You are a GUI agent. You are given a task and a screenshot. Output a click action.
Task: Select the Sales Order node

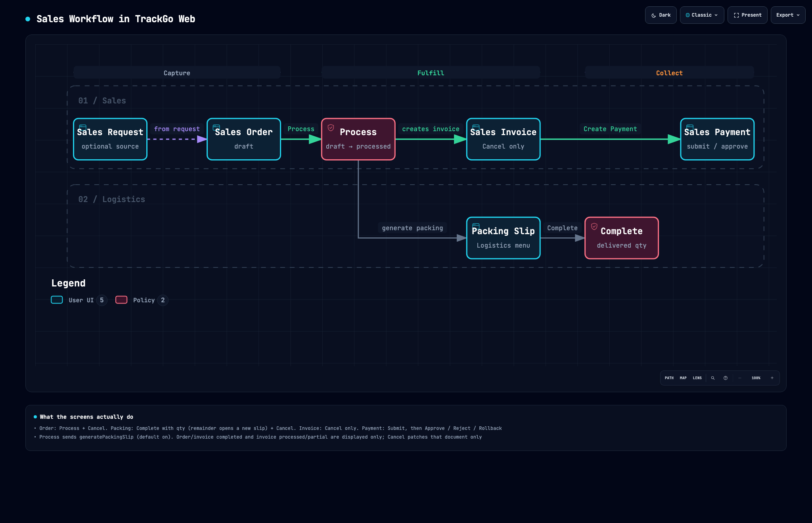point(244,139)
